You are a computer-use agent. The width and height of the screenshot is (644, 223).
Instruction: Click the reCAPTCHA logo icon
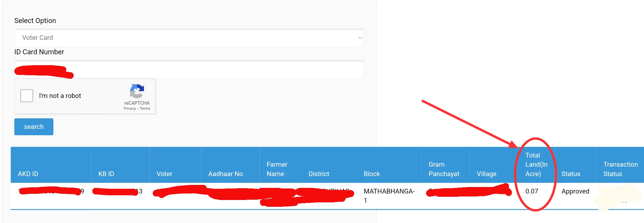(137, 91)
